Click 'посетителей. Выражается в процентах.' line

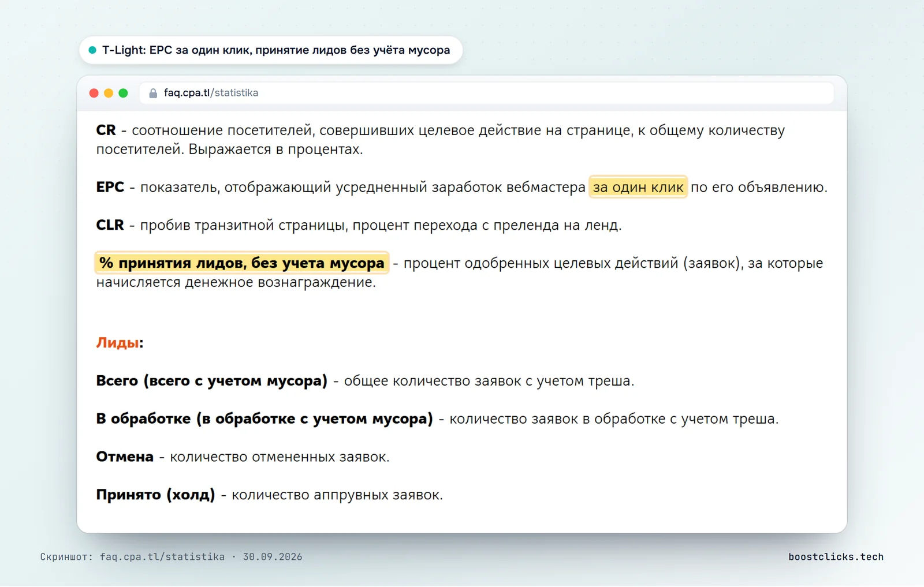[x=229, y=149]
